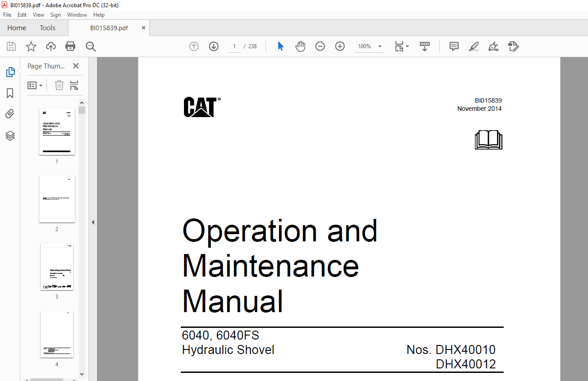The width and height of the screenshot is (588, 381).
Task: Click the page layout icon beside the trash
Action: [x=74, y=85]
